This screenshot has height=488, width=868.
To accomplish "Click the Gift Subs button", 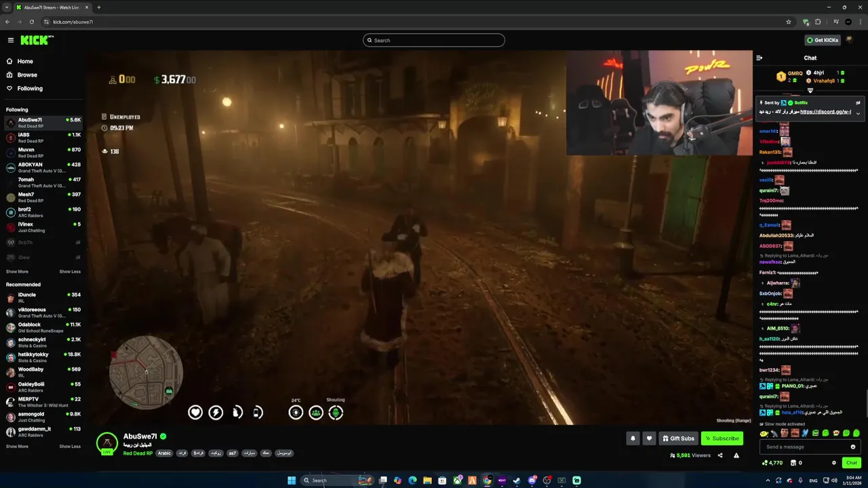I will pyautogui.click(x=678, y=439).
